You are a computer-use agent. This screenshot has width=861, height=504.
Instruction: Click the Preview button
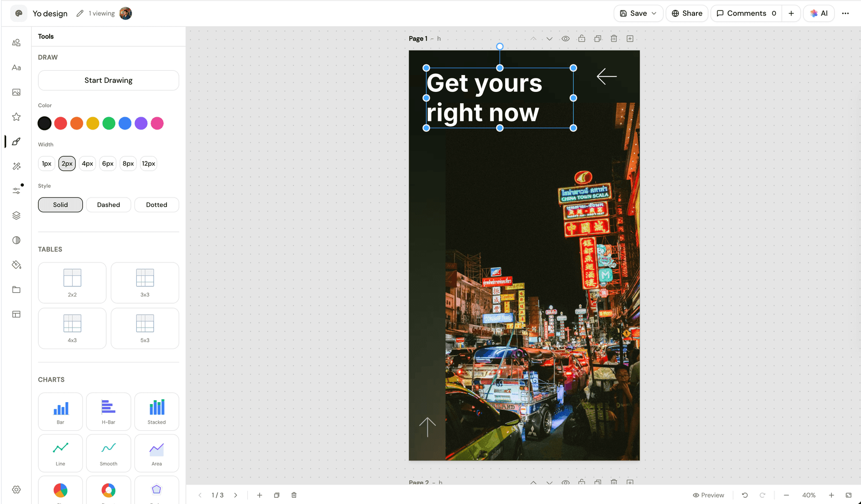[708, 495]
